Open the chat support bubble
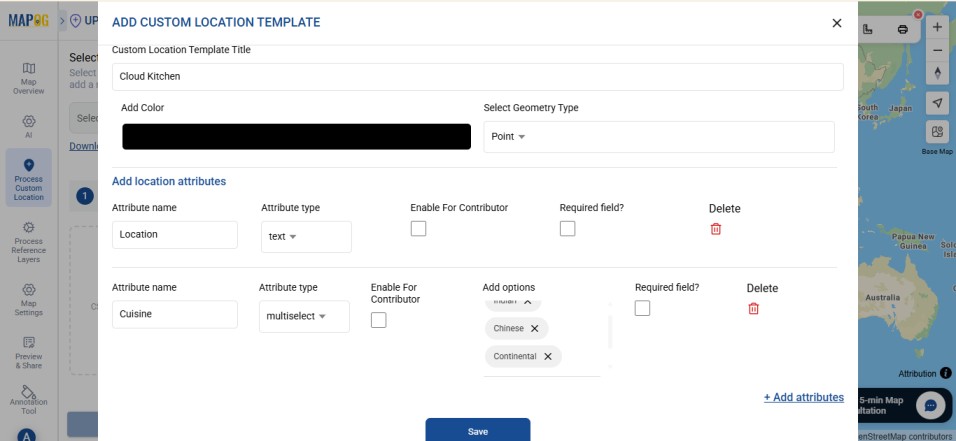956x441 pixels. 930,406
